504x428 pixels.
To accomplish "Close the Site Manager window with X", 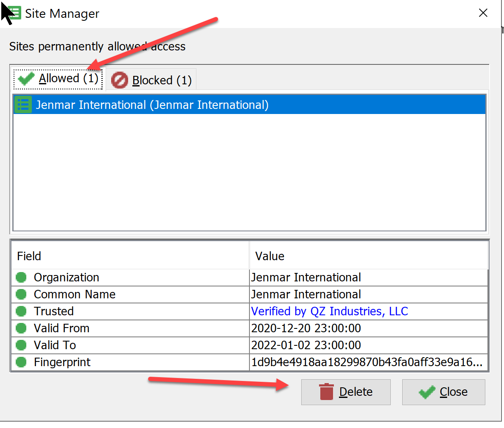I will [483, 13].
